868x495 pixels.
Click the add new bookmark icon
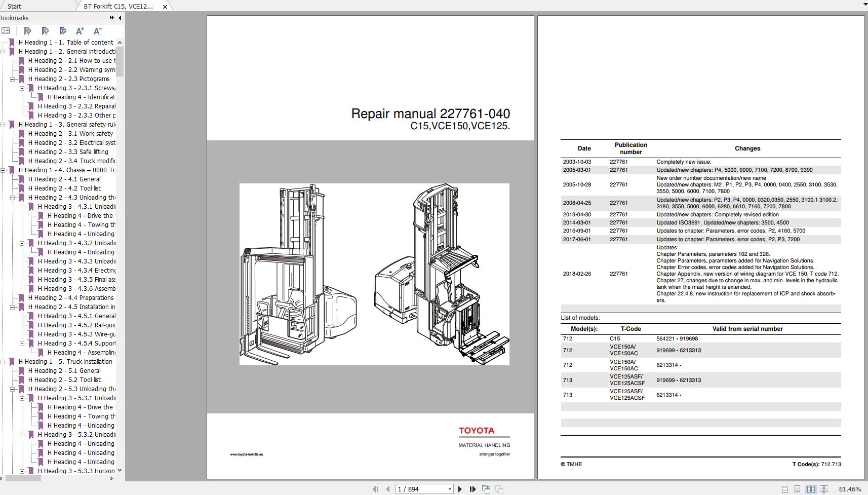click(x=45, y=31)
